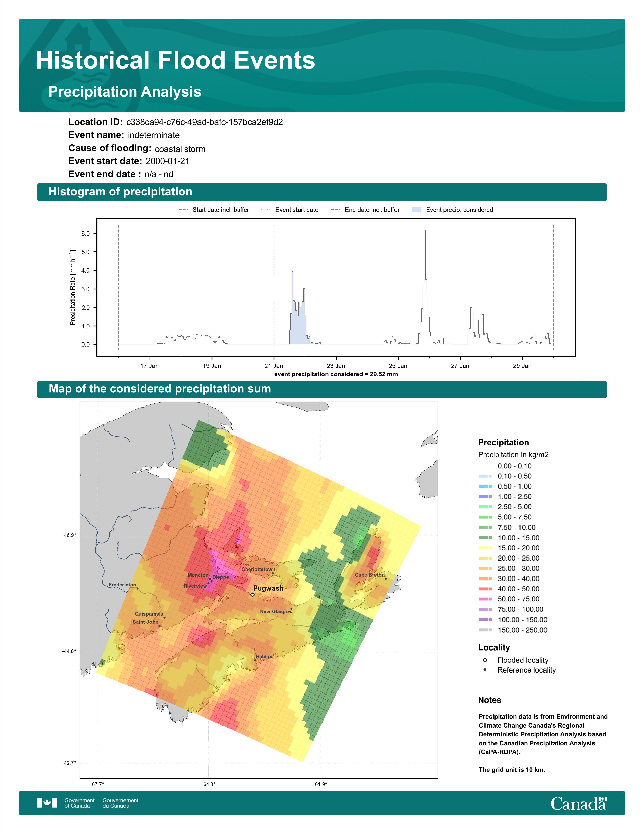Click the event name value 'indeterminate'

[x=154, y=135]
